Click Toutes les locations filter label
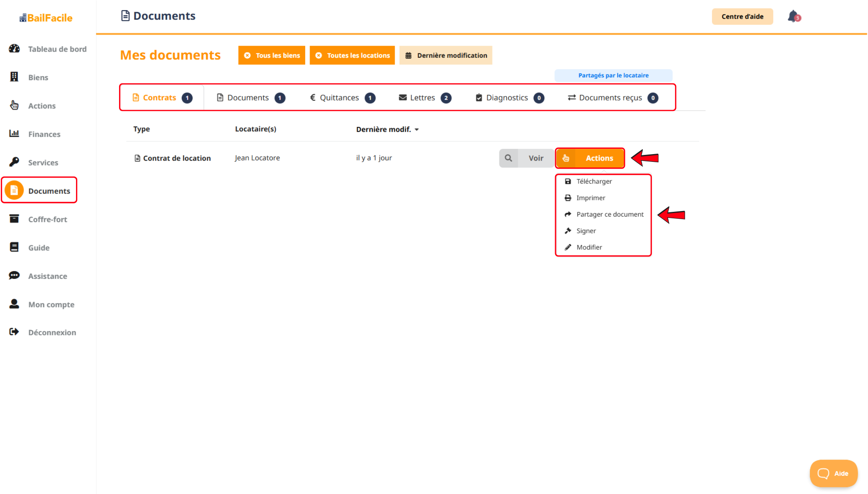The image size is (868, 494). pos(358,55)
